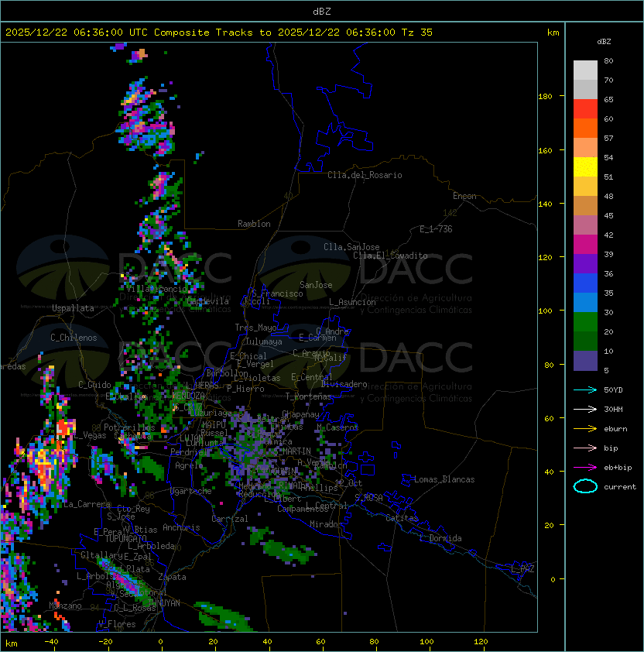The height and width of the screenshot is (652, 644).
Task: Click the 'Uspallata' map label
Action: click(x=73, y=308)
